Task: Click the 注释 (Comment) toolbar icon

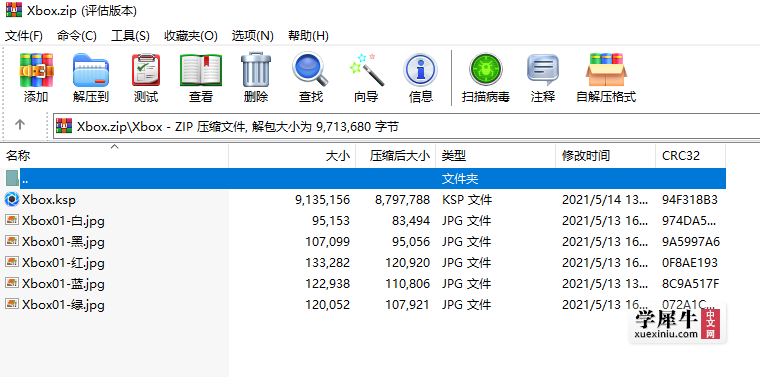Action: coord(542,70)
